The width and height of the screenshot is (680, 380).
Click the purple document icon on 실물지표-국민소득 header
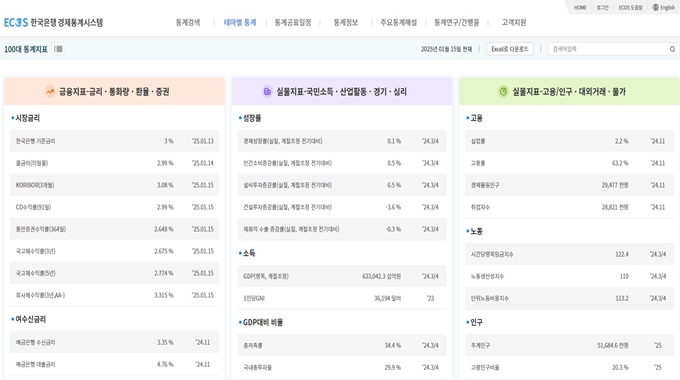coord(268,92)
